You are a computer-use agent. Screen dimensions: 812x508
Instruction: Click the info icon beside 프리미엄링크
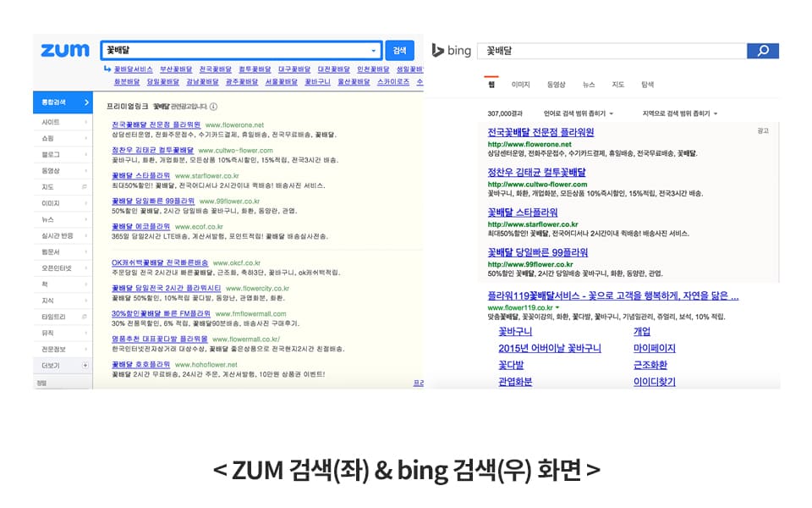click(x=213, y=107)
